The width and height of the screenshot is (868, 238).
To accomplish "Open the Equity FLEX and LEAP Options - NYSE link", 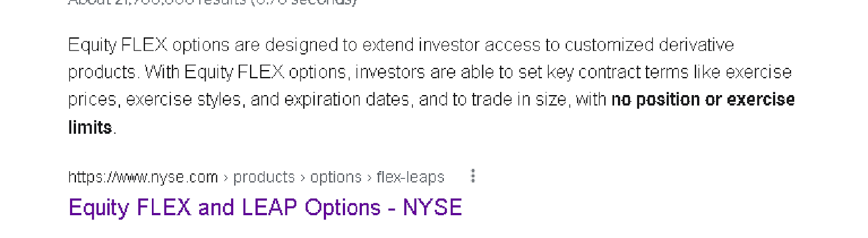I will click(x=265, y=208).
